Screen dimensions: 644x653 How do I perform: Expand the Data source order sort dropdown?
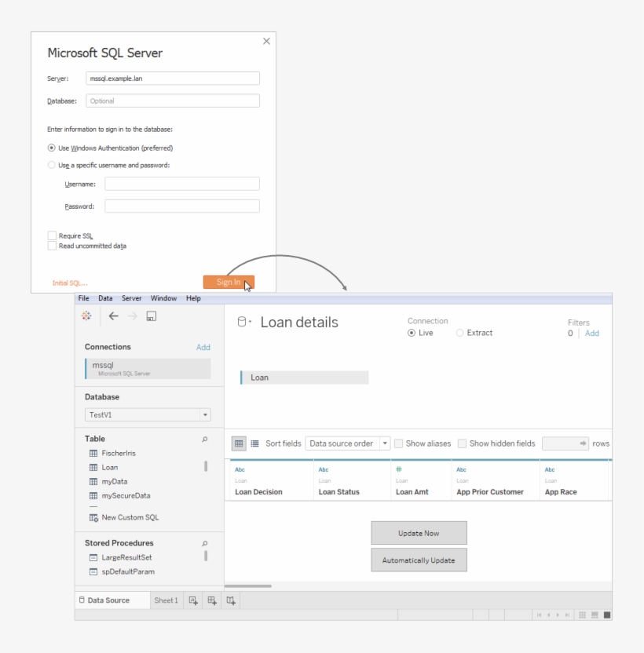coord(385,443)
